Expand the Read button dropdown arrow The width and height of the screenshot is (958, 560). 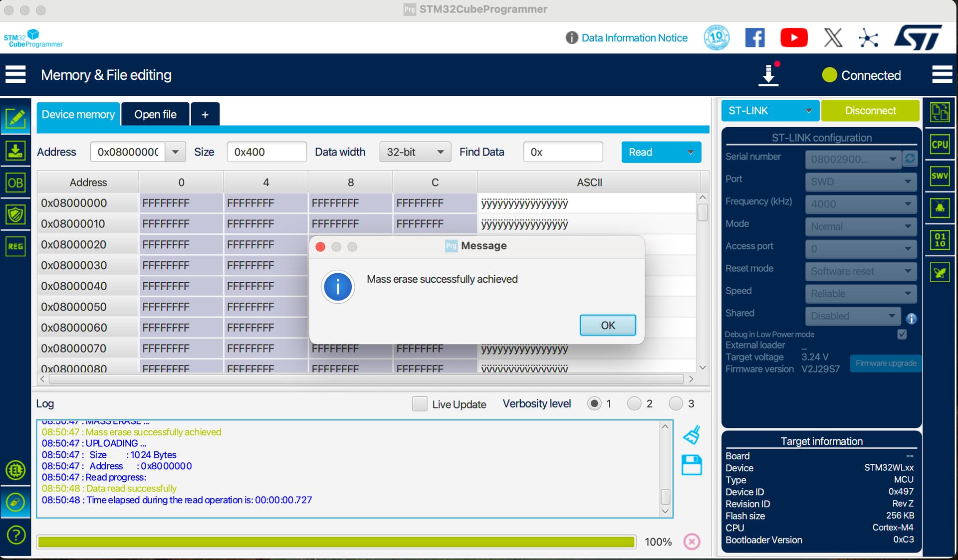click(691, 152)
